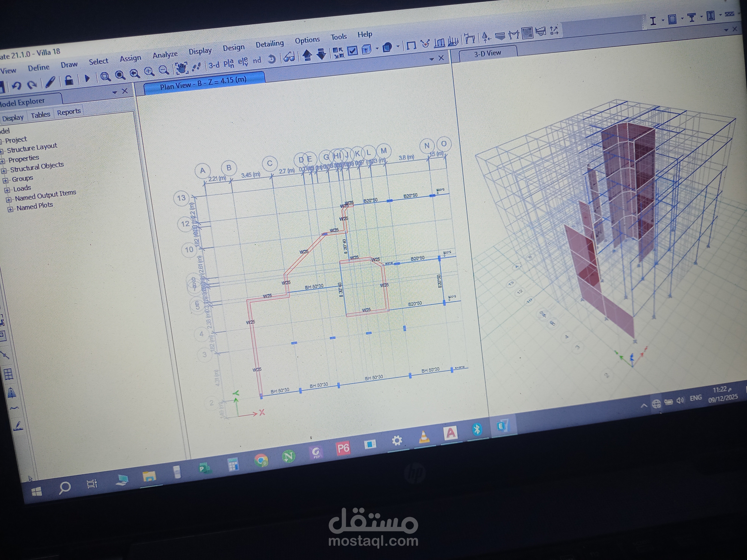Select the Groups tree row
The width and height of the screenshot is (747, 560).
(22, 179)
